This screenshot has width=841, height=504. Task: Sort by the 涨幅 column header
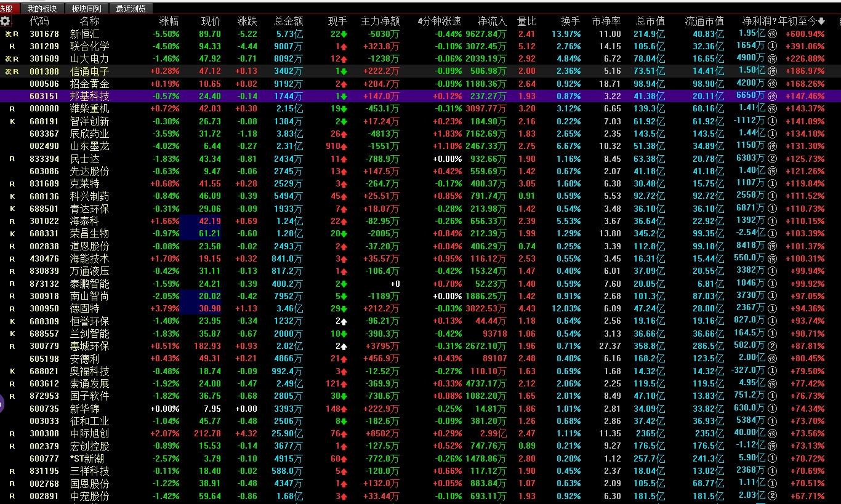(169, 22)
